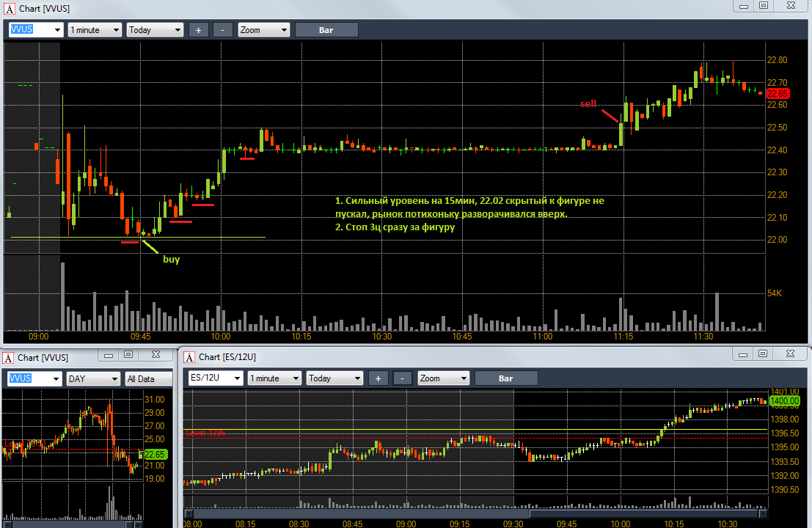
Task: Open the DAY interval dropdown on small chart
Action: click(x=94, y=379)
